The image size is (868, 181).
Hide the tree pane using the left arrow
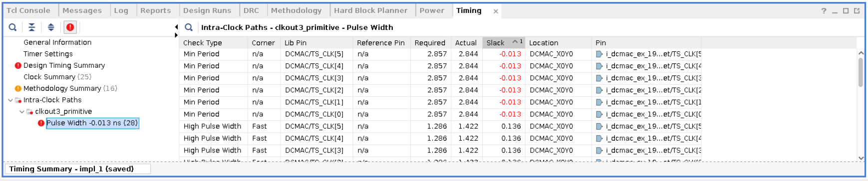point(176,27)
